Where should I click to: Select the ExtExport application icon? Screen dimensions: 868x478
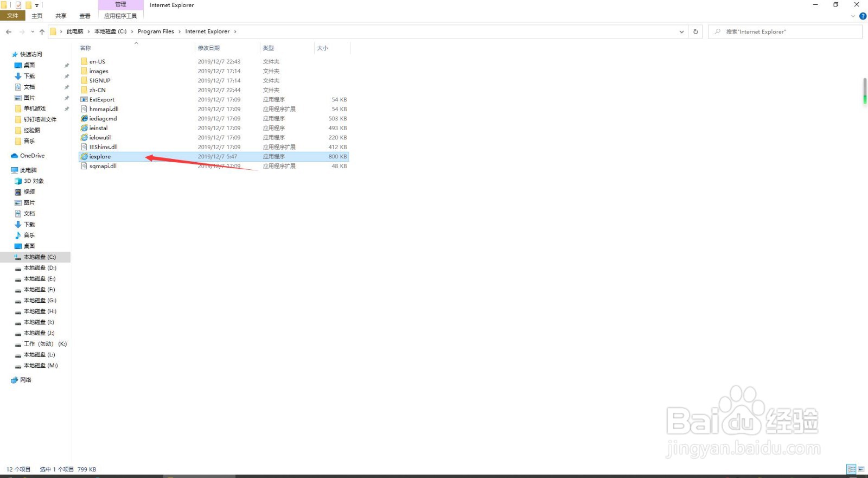[84, 99]
